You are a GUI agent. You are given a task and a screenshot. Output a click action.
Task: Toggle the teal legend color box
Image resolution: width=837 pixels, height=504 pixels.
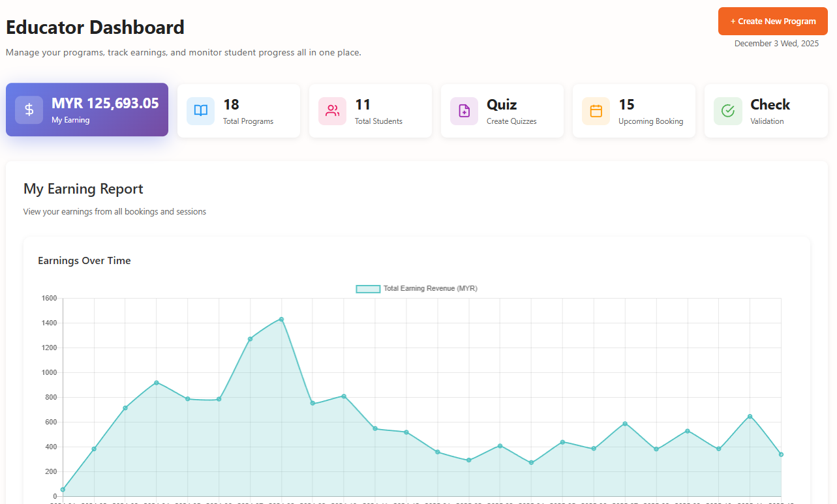click(368, 289)
